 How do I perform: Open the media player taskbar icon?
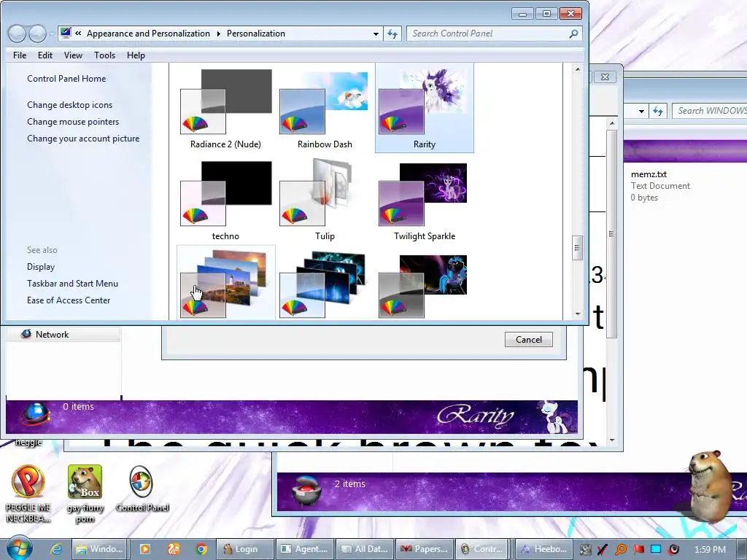click(145, 549)
